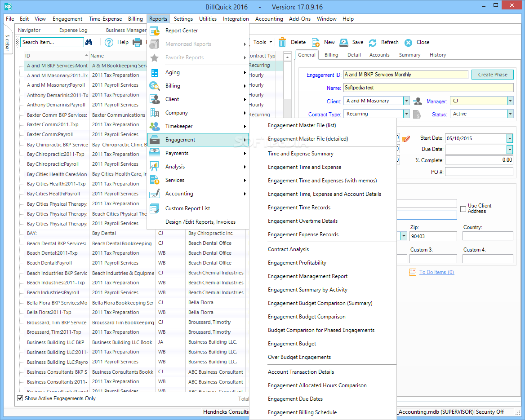Open the Start Date calendar dropdown
This screenshot has height=420, width=525.
click(x=510, y=138)
